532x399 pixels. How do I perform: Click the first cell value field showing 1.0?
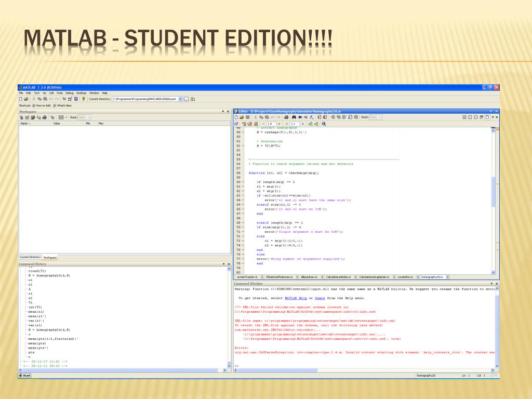point(270,124)
